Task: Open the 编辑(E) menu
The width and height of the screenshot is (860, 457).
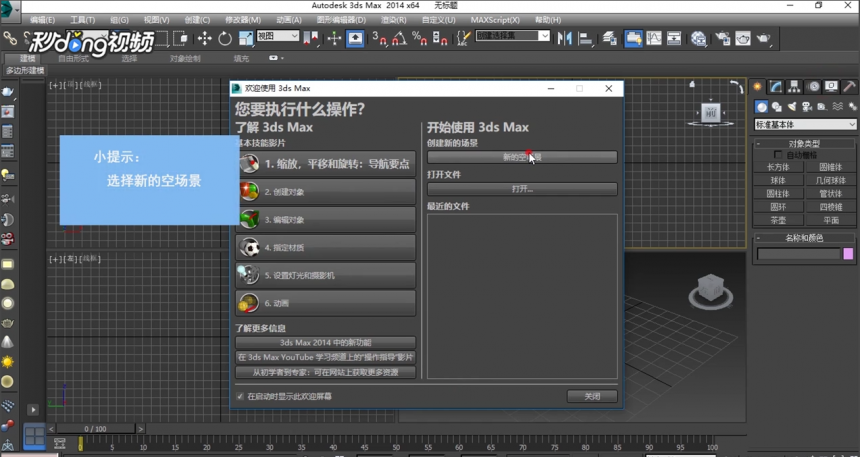Action: (42, 20)
